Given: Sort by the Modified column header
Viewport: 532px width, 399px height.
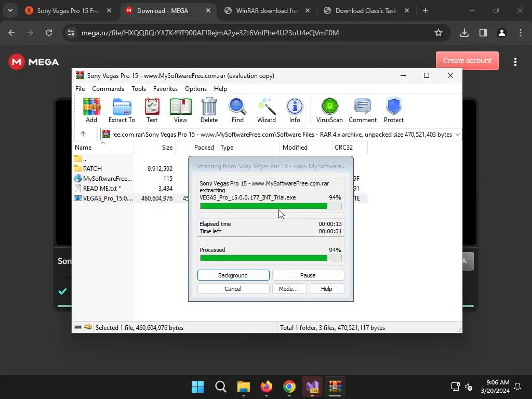Looking at the screenshot, I should (304, 147).
